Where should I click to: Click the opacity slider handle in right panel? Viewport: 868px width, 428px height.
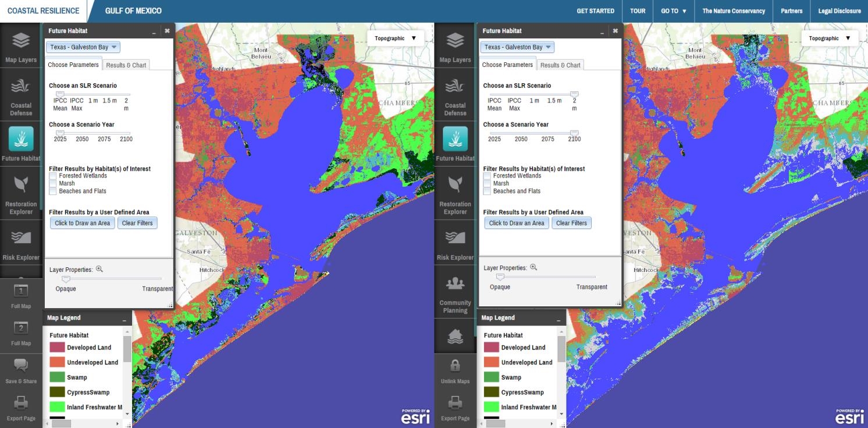click(500, 278)
